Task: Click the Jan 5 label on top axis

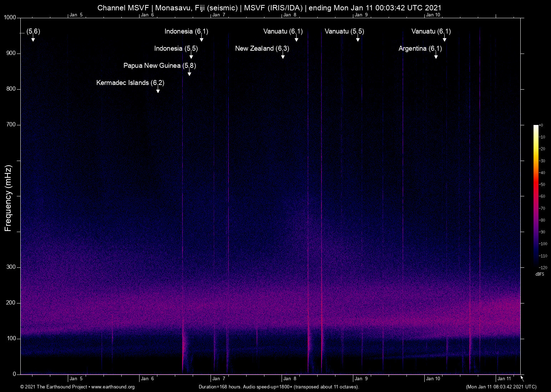Action: (76, 15)
